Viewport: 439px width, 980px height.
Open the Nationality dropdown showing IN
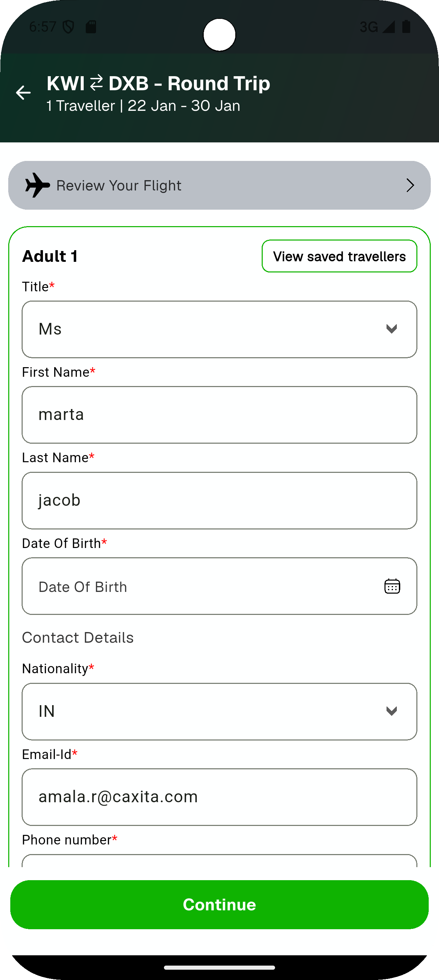(219, 711)
